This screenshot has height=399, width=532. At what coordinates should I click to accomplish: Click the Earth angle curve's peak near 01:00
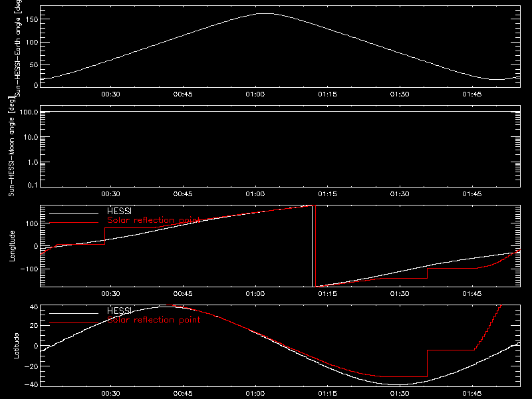265,13
